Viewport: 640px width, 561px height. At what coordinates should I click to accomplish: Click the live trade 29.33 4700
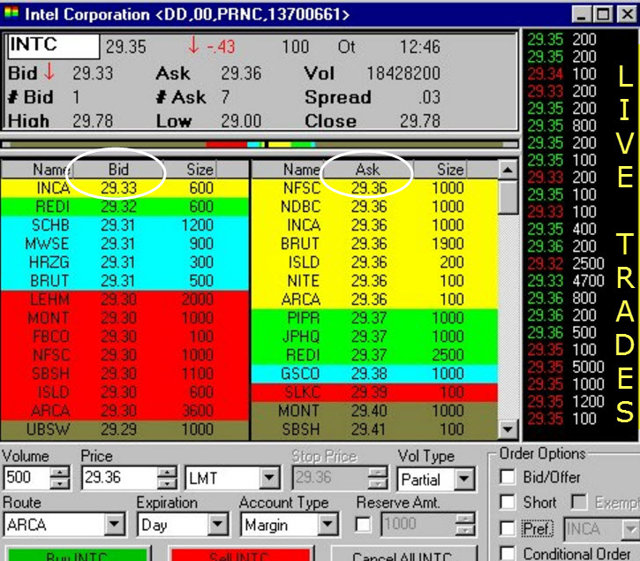pos(566,280)
